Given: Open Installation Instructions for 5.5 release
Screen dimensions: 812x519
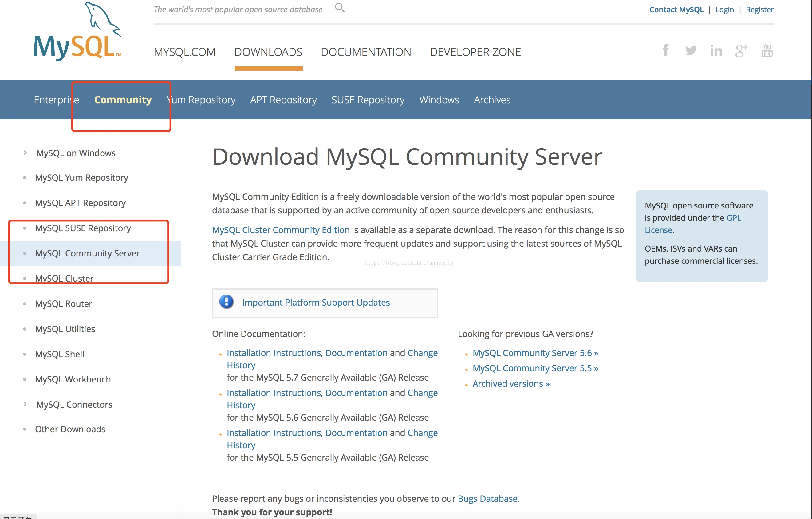Looking at the screenshot, I should (x=274, y=433).
